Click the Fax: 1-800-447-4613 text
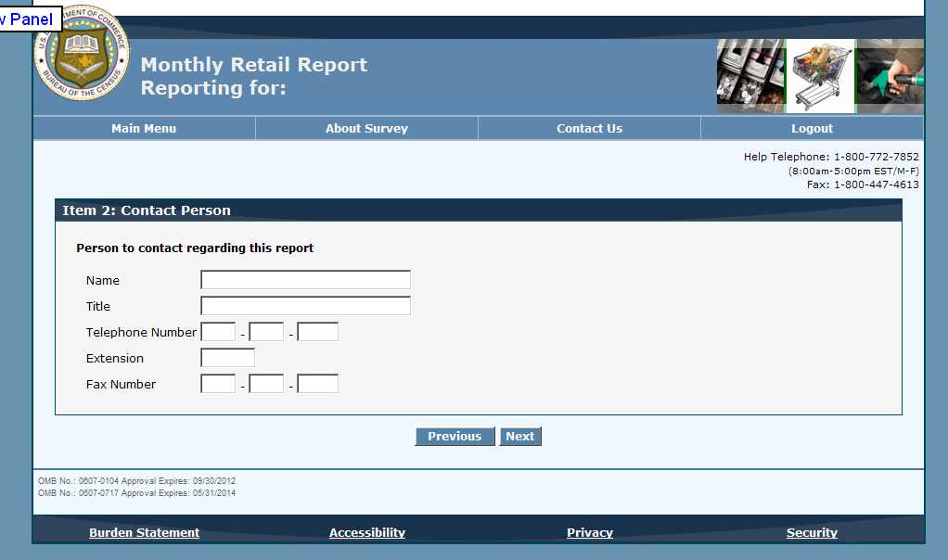 coord(863,185)
